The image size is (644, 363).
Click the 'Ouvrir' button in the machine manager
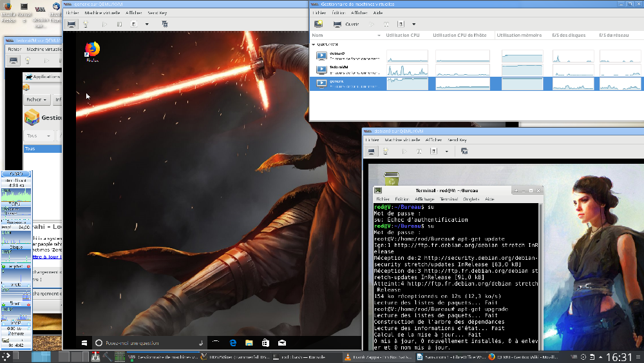pos(346,25)
